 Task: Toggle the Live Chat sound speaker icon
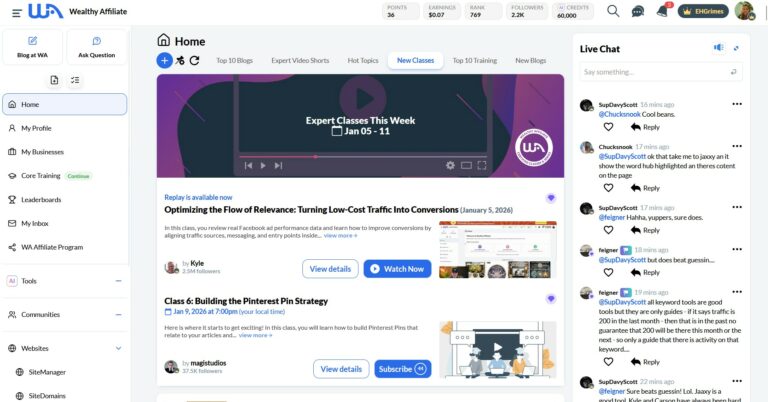point(718,48)
